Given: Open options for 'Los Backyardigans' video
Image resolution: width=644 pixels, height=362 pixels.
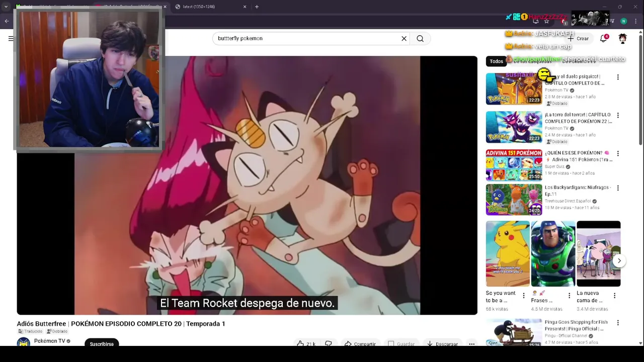Looking at the screenshot, I should (618, 188).
